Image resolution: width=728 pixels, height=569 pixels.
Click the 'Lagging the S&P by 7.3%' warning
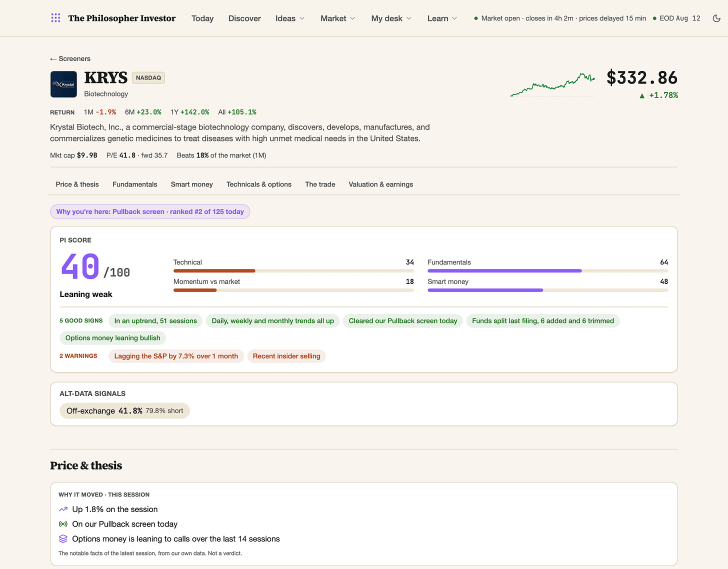(176, 356)
